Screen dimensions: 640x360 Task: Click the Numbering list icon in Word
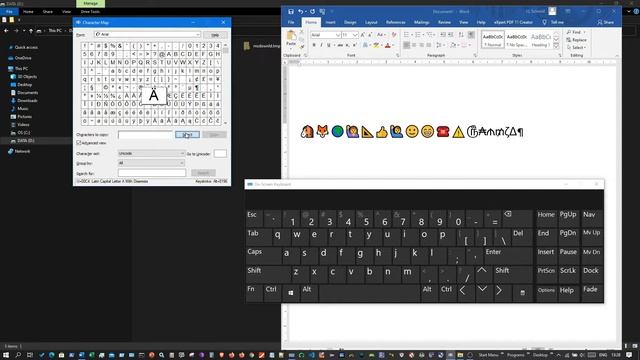click(418, 35)
